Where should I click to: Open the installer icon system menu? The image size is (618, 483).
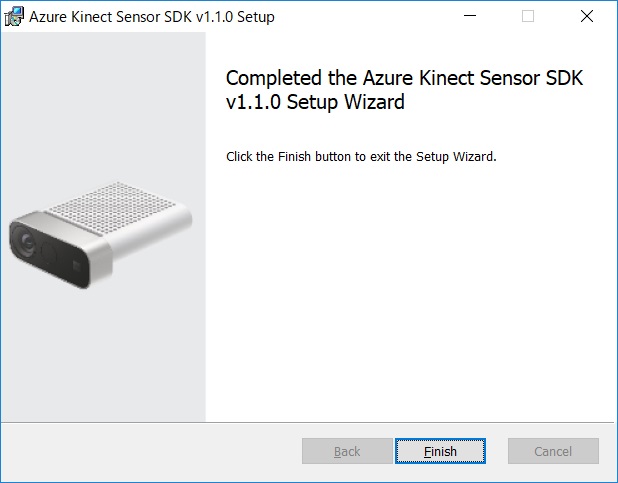pos(13,16)
